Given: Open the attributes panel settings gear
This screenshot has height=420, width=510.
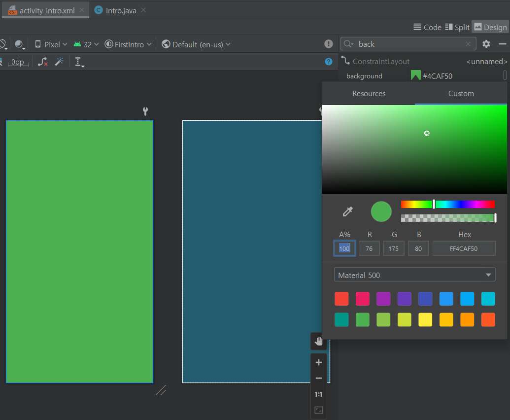Looking at the screenshot, I should tap(486, 44).
